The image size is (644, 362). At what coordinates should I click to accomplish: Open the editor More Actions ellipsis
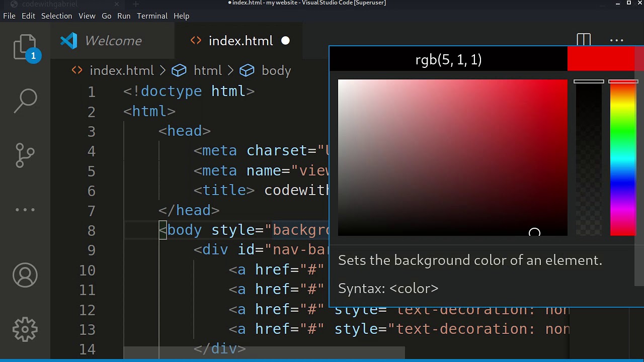tap(616, 41)
